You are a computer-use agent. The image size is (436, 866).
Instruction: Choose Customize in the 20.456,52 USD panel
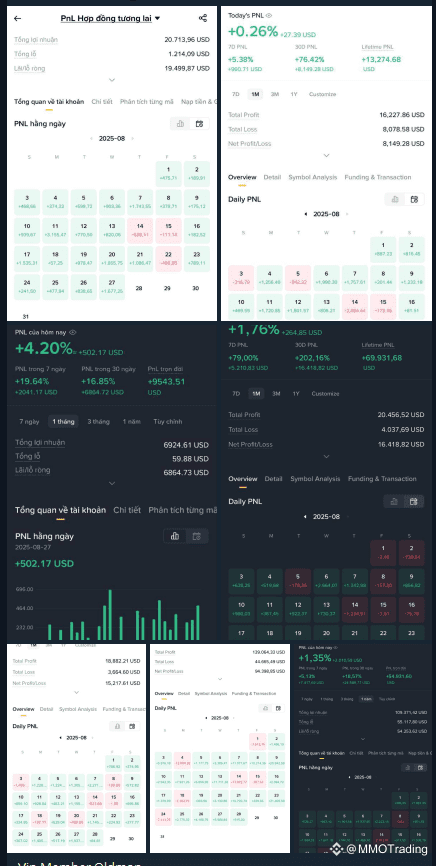point(325,394)
